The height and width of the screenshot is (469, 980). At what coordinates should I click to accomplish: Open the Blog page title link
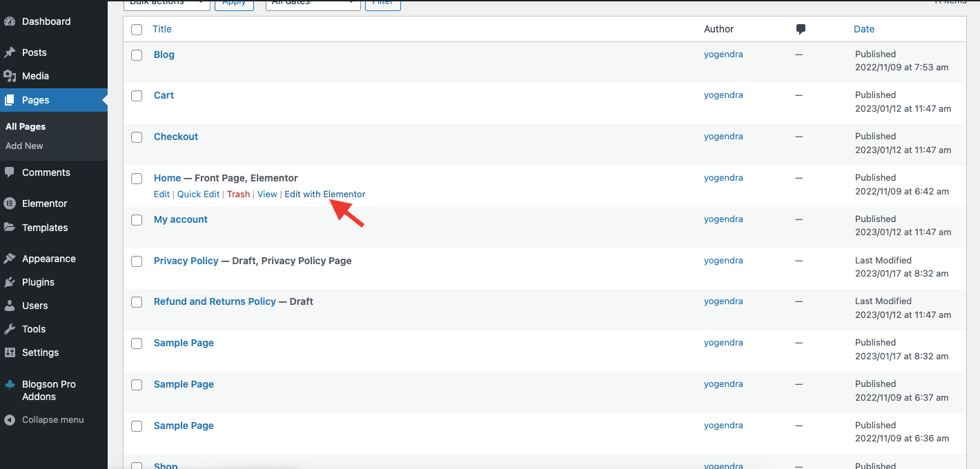[164, 54]
